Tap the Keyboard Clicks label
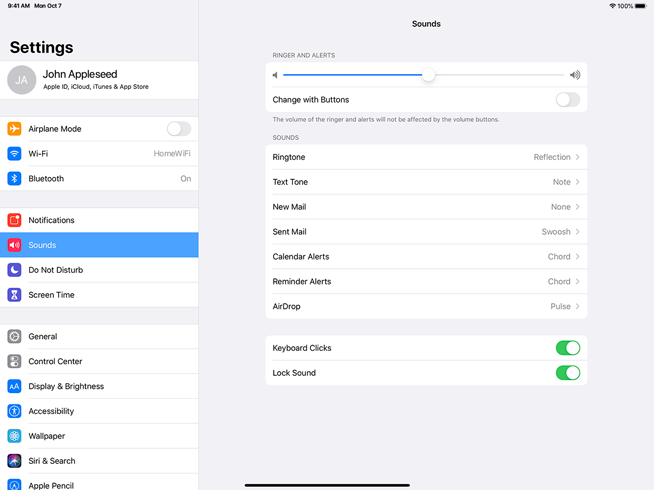 tap(302, 348)
